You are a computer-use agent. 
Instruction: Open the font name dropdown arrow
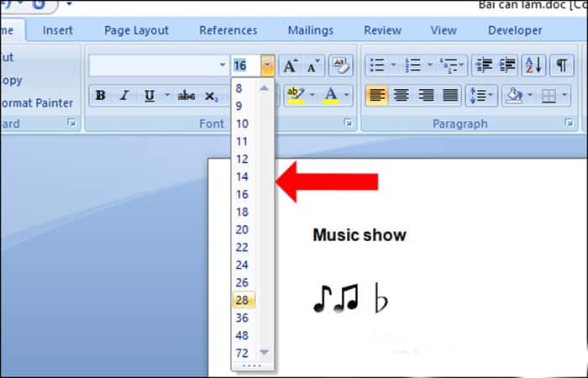point(223,66)
